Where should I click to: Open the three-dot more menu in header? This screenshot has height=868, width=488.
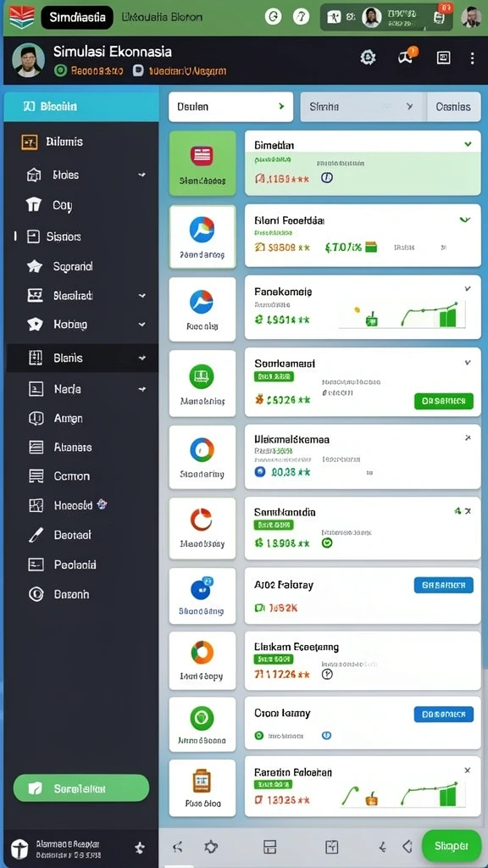click(472, 58)
